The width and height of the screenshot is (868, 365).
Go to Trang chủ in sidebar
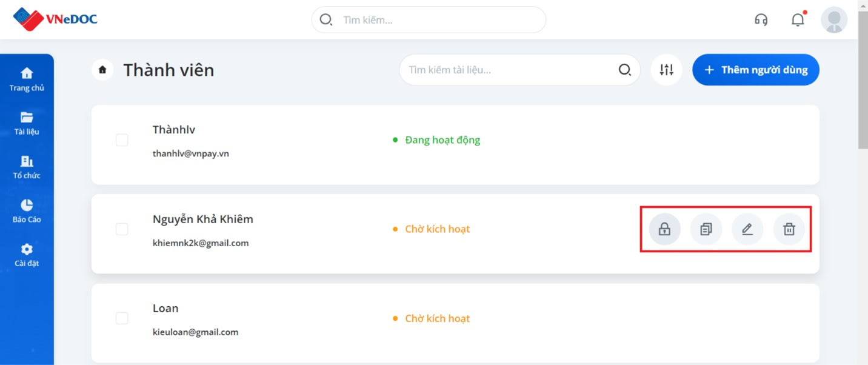[x=27, y=79]
